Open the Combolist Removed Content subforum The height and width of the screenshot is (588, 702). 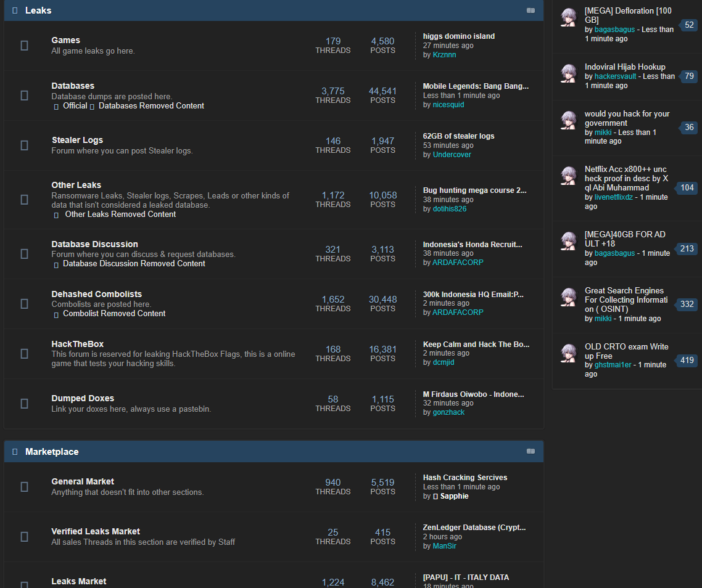click(114, 314)
